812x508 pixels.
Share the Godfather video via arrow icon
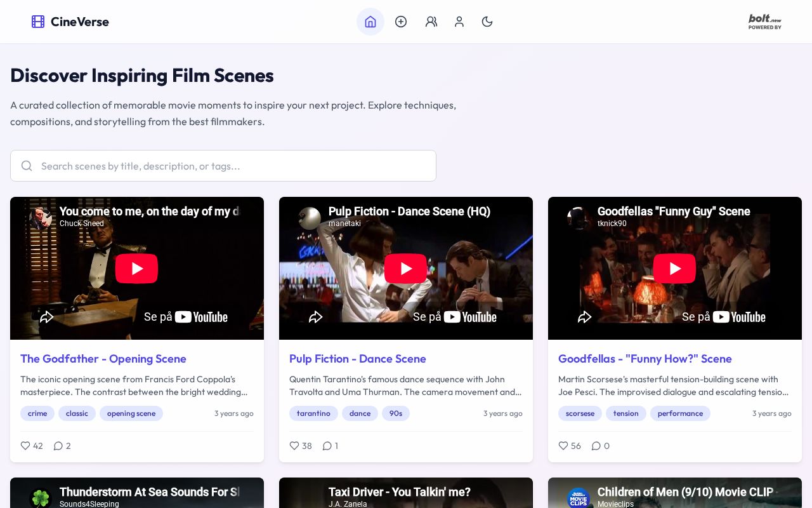(47, 317)
